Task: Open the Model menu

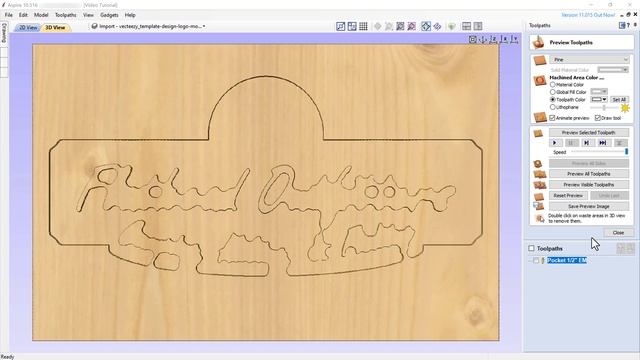Action: (41, 15)
